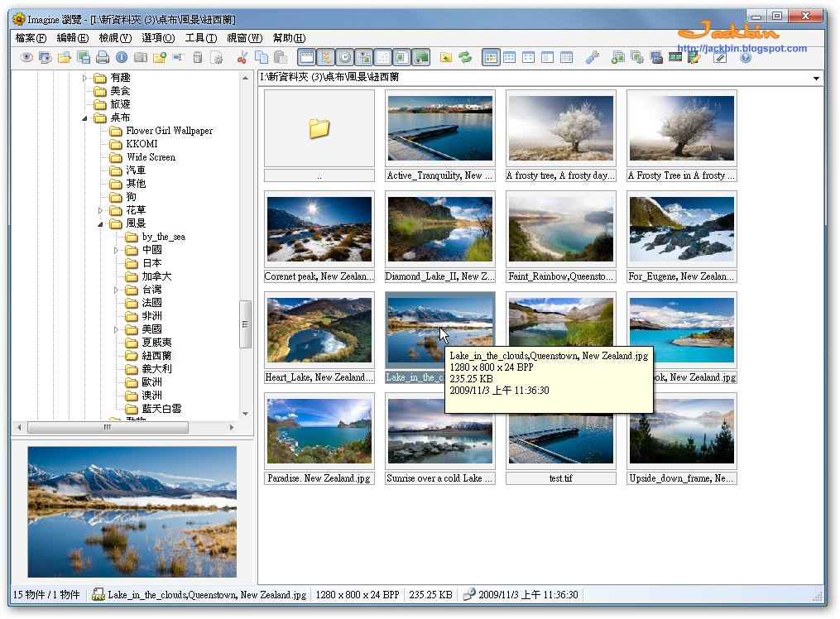The width and height of the screenshot is (840, 619).
Task: Open the 檢視(V) menu
Action: 115,38
